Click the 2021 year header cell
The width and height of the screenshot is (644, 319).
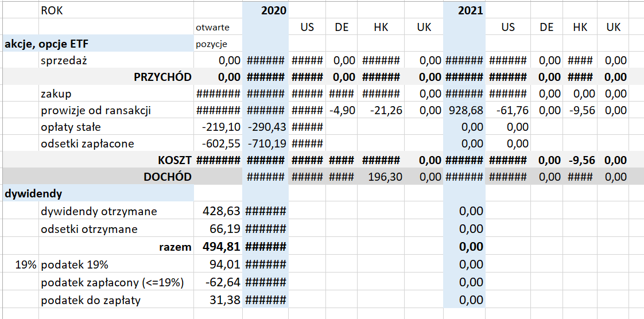pyautogui.click(x=464, y=11)
